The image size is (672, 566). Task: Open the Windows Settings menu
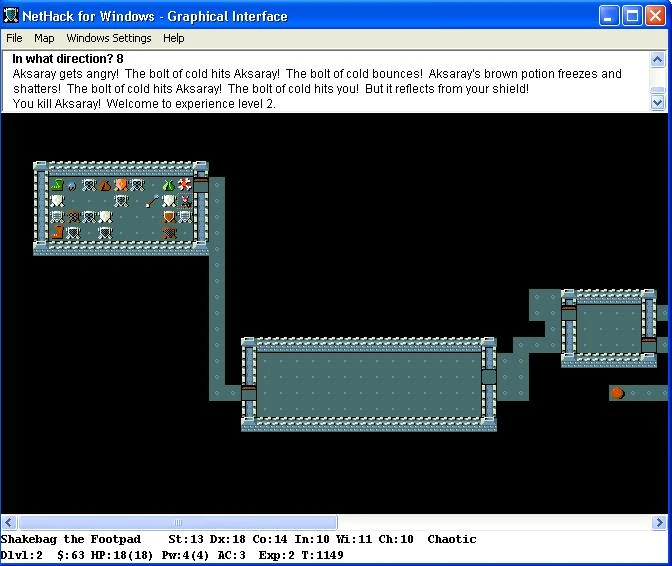(109, 38)
